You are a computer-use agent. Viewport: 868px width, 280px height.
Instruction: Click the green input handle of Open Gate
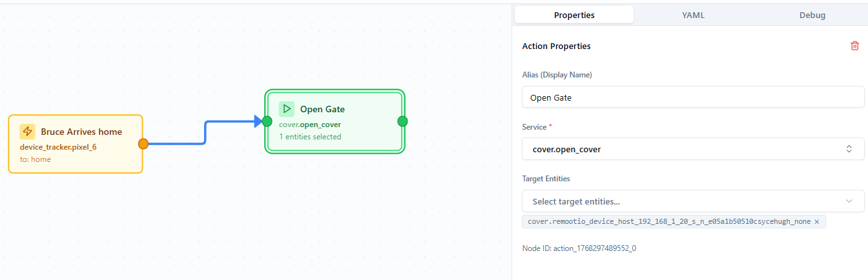(x=267, y=121)
